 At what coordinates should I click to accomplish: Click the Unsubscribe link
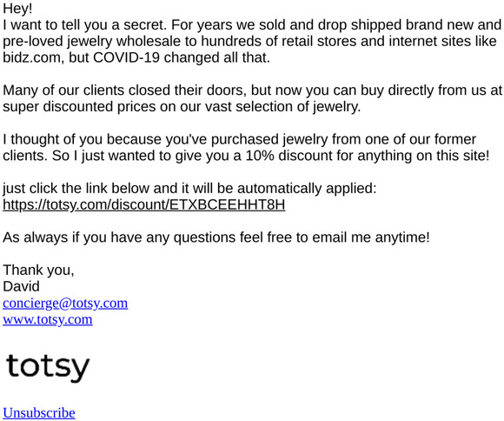pyautogui.click(x=39, y=413)
